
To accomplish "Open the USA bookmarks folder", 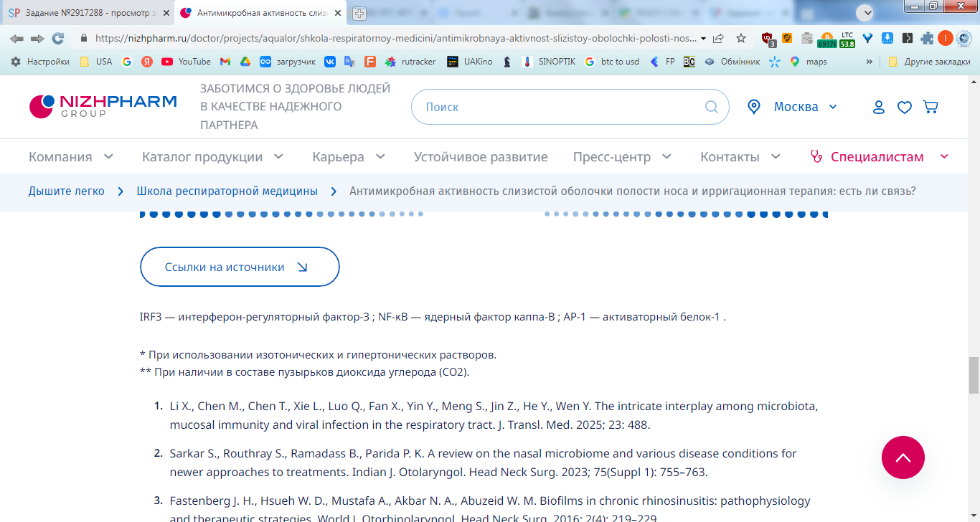I will (96, 62).
